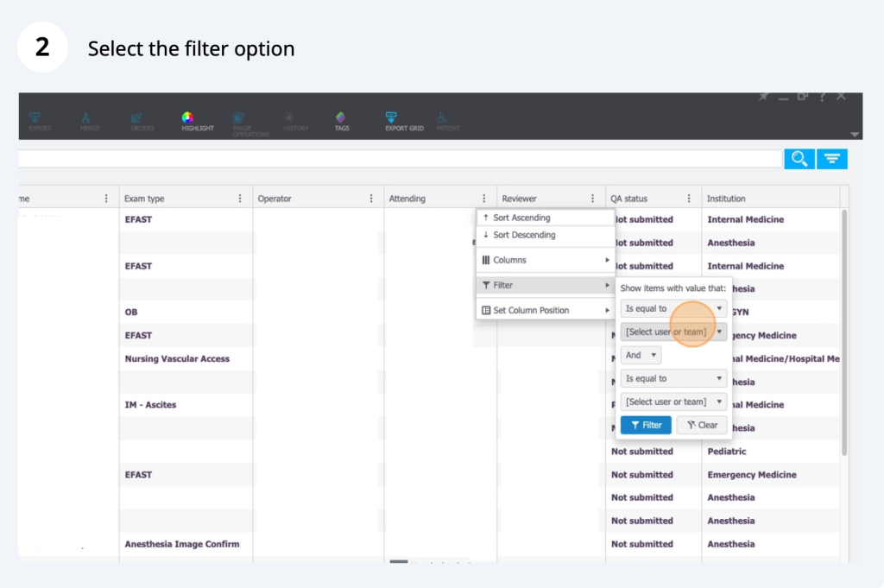Click Reviewer column three-dot menu
The height and width of the screenshot is (588, 884).
592,199
